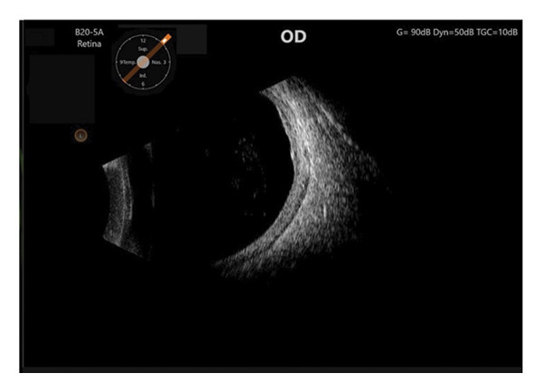
Task: Click the TGC=10dB value
Action: pyautogui.click(x=497, y=33)
